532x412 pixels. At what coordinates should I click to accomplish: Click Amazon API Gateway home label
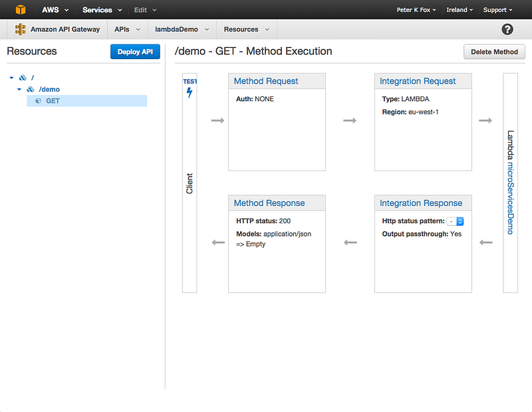[65, 29]
